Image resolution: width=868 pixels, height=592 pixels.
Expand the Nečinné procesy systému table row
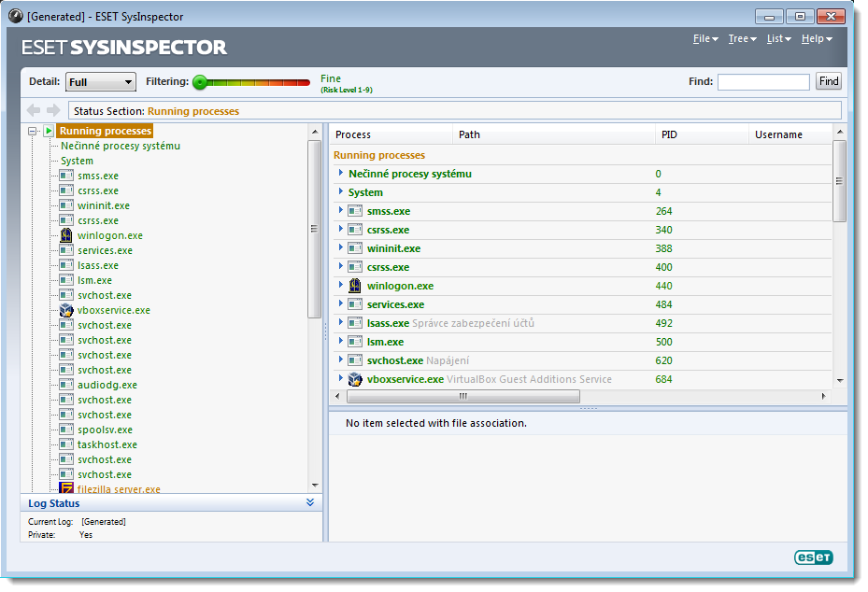pyautogui.click(x=340, y=173)
